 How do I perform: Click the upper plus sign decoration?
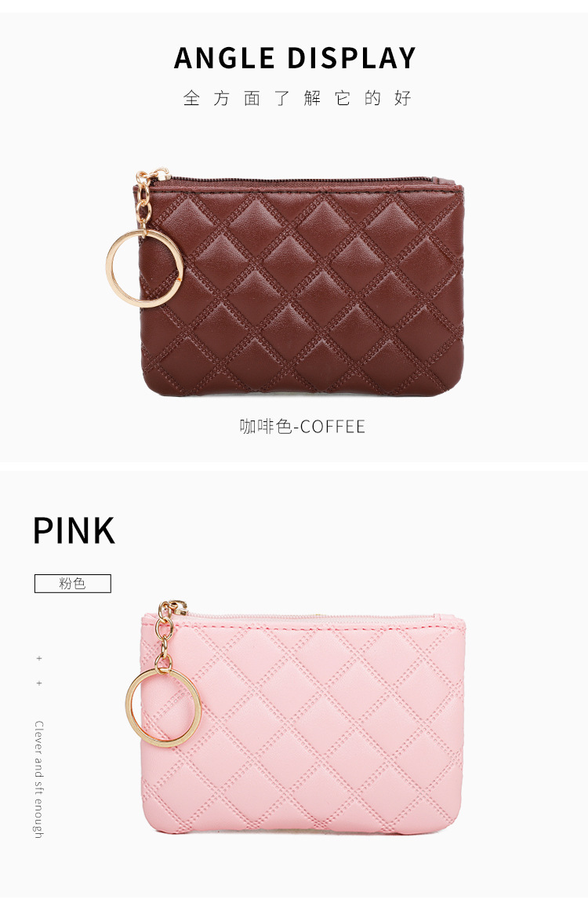(39, 658)
